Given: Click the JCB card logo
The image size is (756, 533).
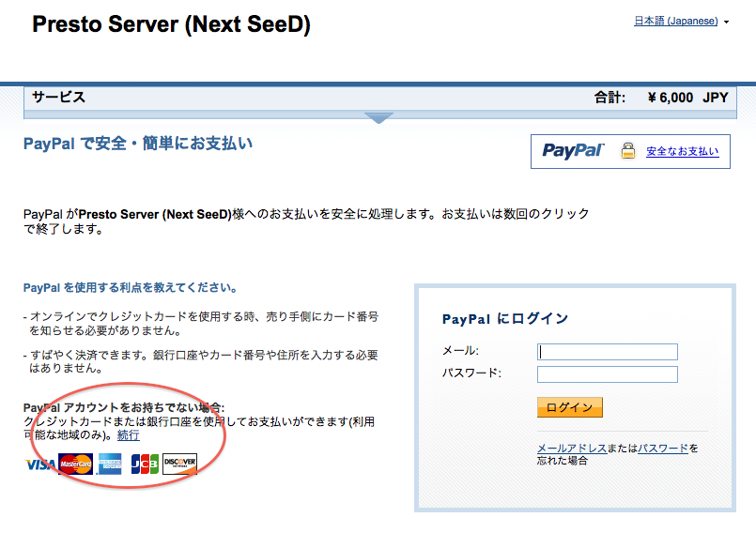Looking at the screenshot, I should coord(145,464).
